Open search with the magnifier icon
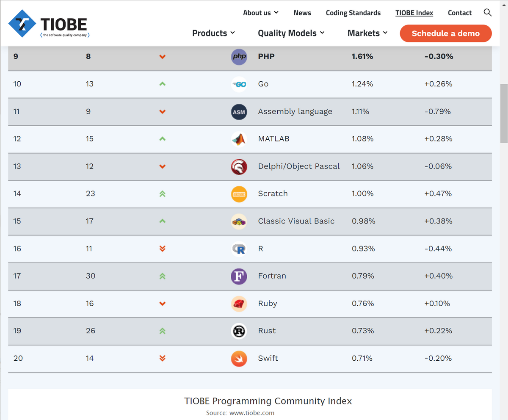Image resolution: width=508 pixels, height=420 pixels. point(488,13)
